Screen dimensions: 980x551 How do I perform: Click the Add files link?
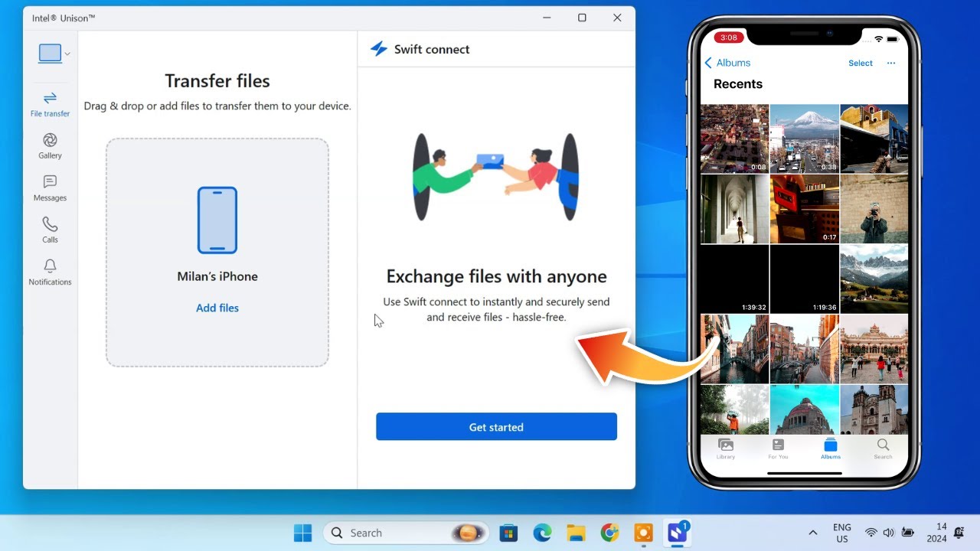click(217, 308)
